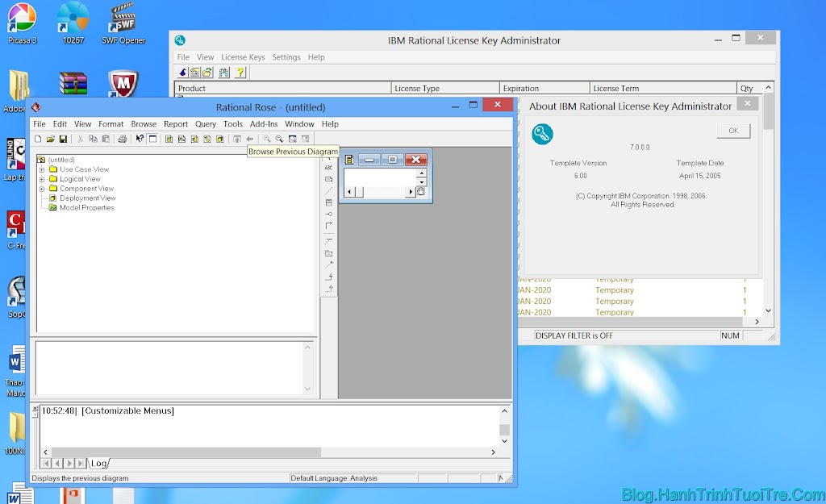Open the Report menu in Rational Rose
The width and height of the screenshot is (826, 504).
coord(176,123)
